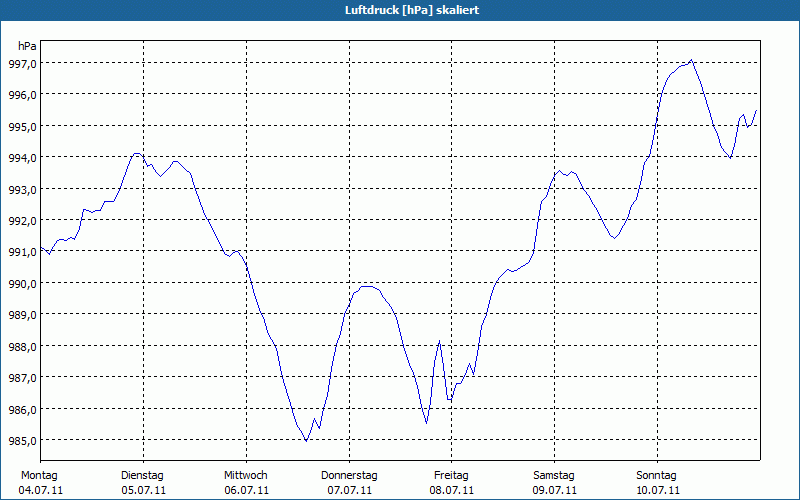Click the date 09.07.11
This screenshot has height=500, width=800.
(x=555, y=490)
